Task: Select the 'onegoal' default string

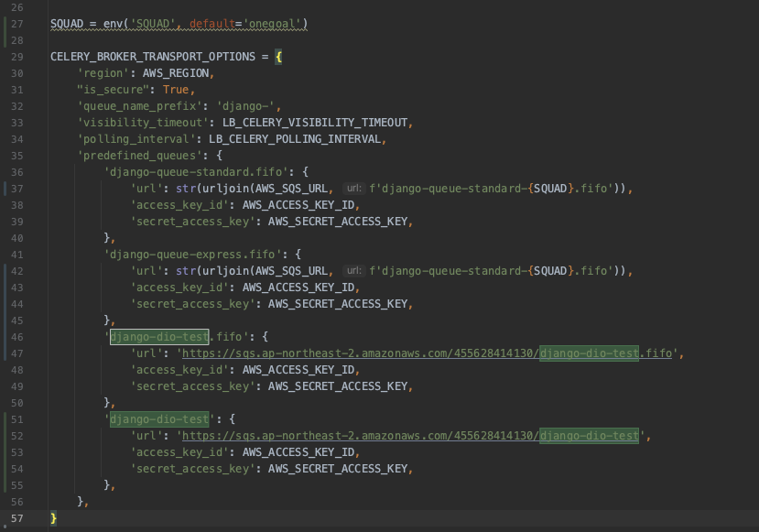Action: (273, 24)
